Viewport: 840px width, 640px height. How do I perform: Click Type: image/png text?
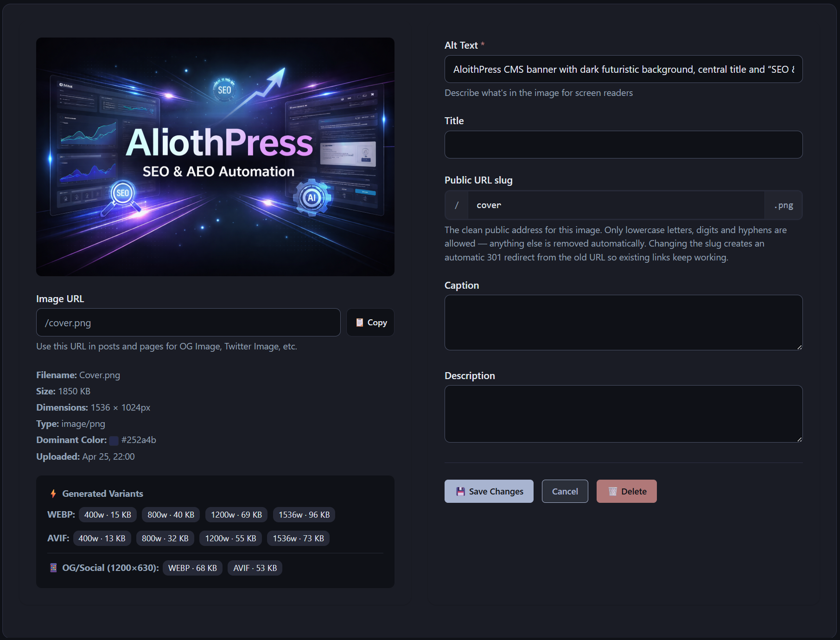70,424
